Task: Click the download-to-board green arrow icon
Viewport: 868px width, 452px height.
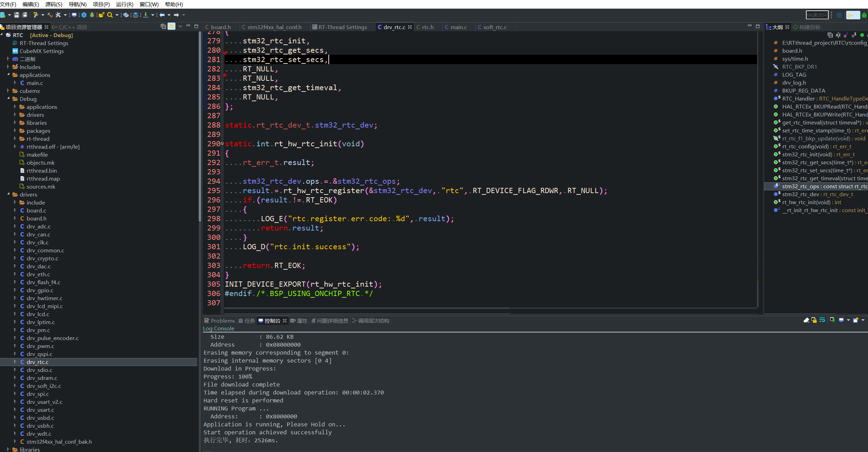Action: click(146, 15)
